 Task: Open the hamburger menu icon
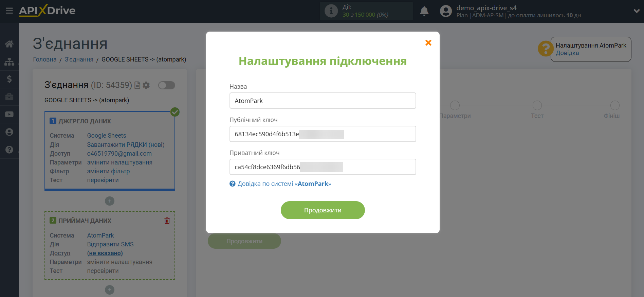coord(9,11)
